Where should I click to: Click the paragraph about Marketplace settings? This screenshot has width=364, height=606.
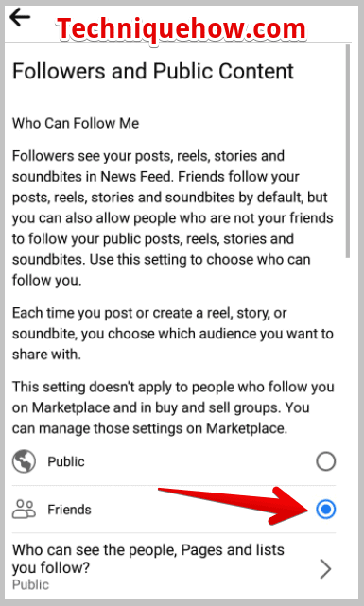point(173,407)
